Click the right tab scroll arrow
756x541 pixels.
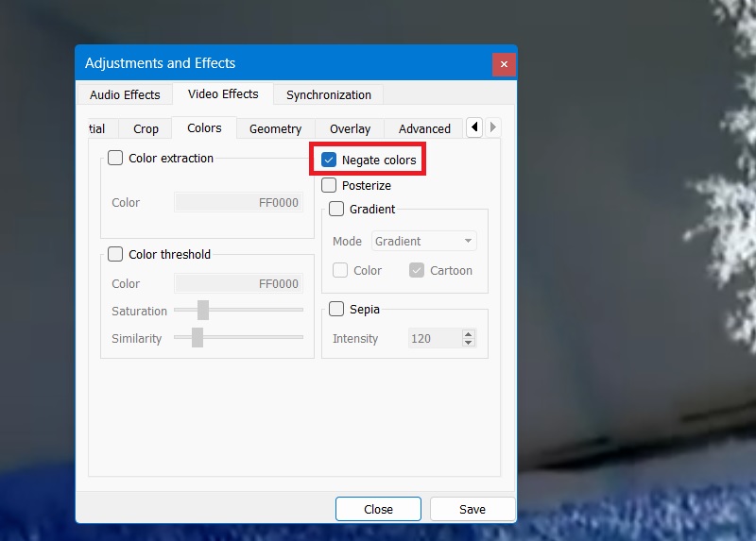pos(492,127)
